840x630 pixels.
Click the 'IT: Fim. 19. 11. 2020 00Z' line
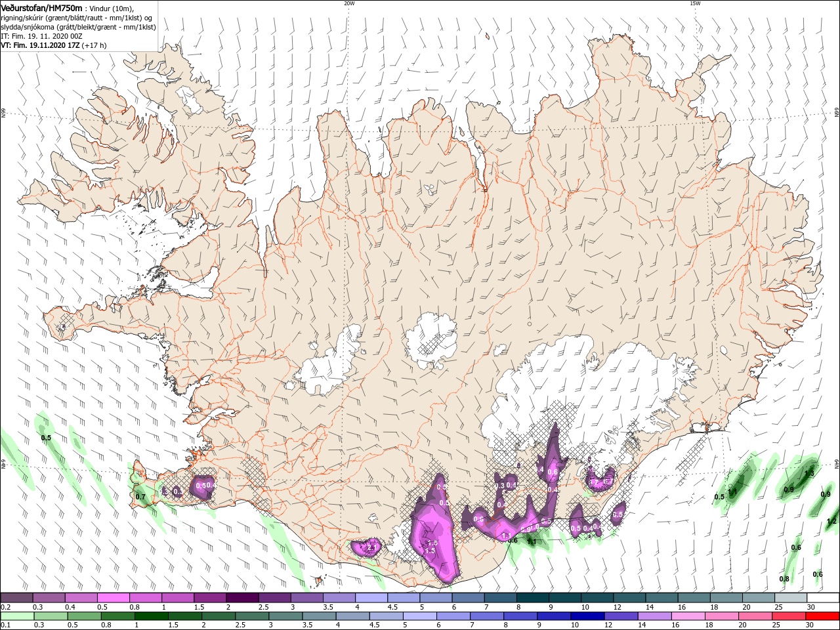(x=40, y=36)
